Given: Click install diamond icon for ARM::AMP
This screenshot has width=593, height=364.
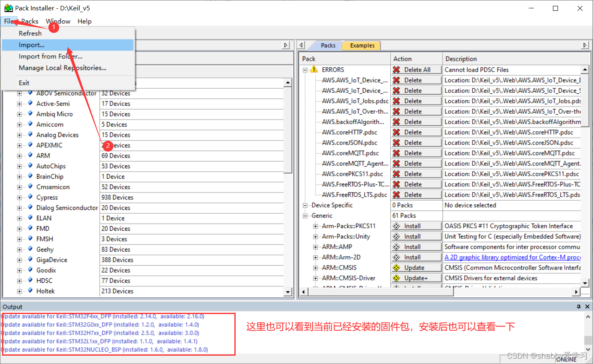Looking at the screenshot, I should coord(397,247).
